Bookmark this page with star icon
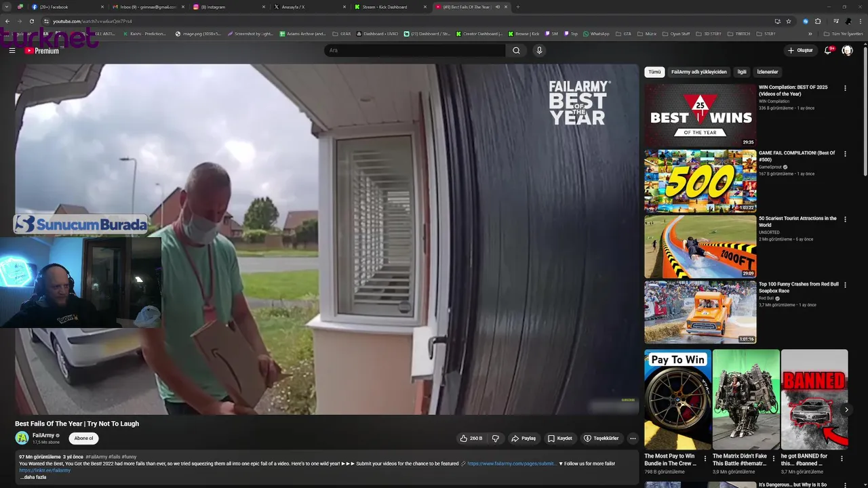 point(789,21)
